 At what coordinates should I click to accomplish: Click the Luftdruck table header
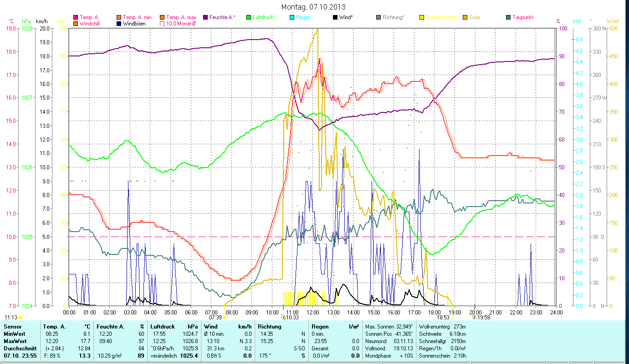coord(163,327)
